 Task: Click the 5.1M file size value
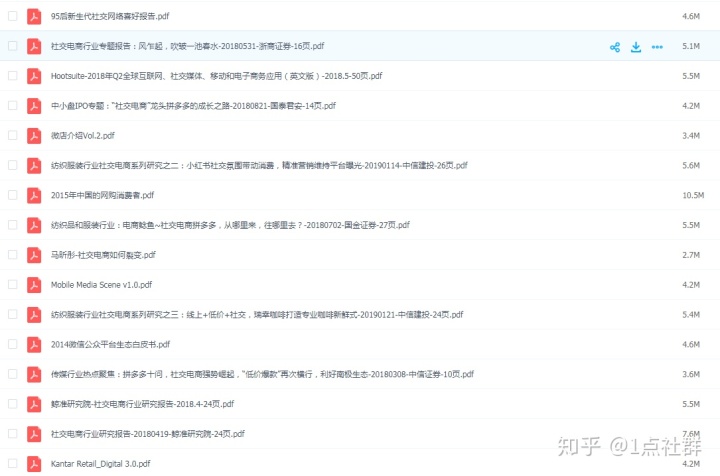[x=691, y=46]
